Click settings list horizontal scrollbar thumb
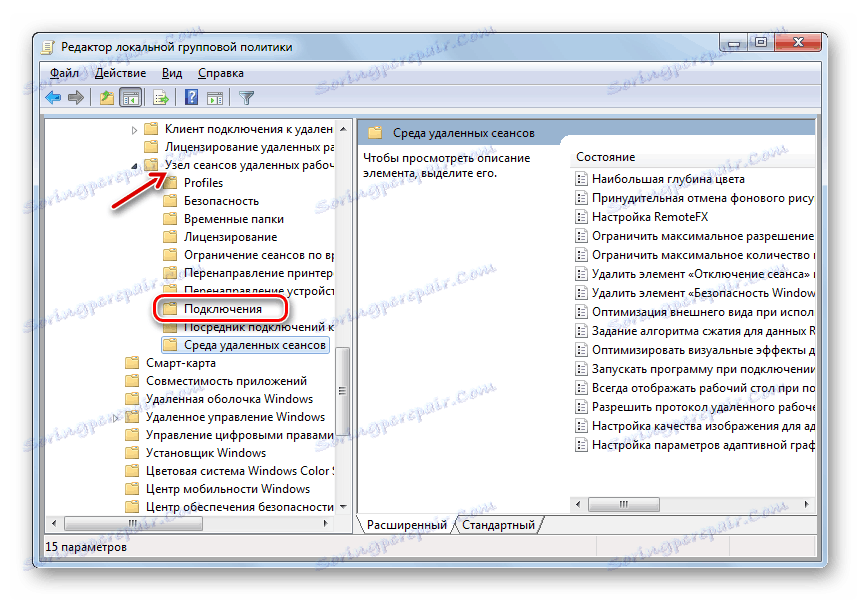The height and width of the screenshot is (601, 861). tap(624, 504)
